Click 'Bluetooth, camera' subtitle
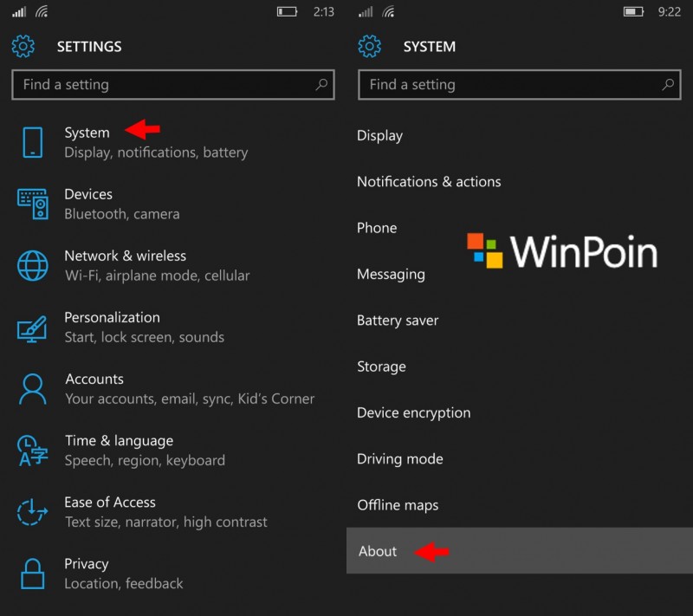 pyautogui.click(x=122, y=214)
